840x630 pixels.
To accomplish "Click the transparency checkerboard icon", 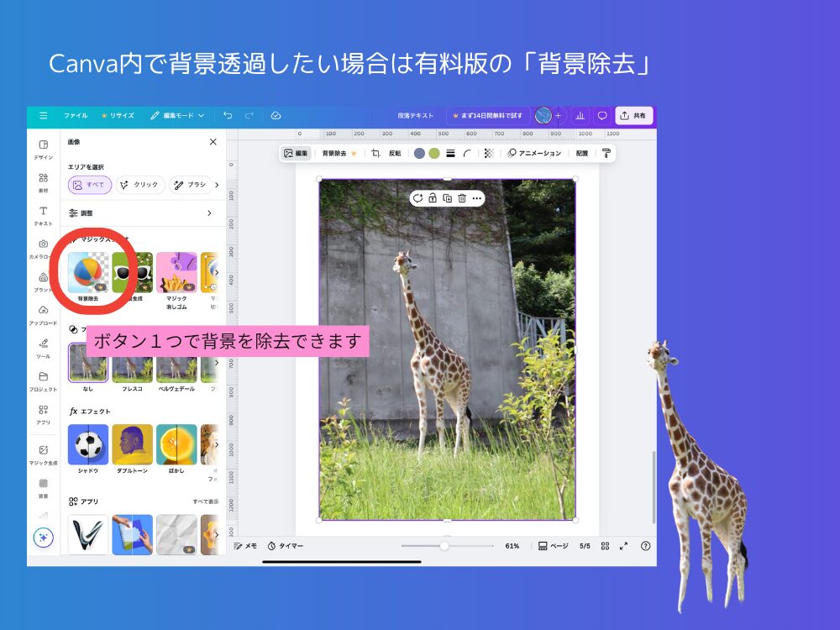I will coord(489,154).
